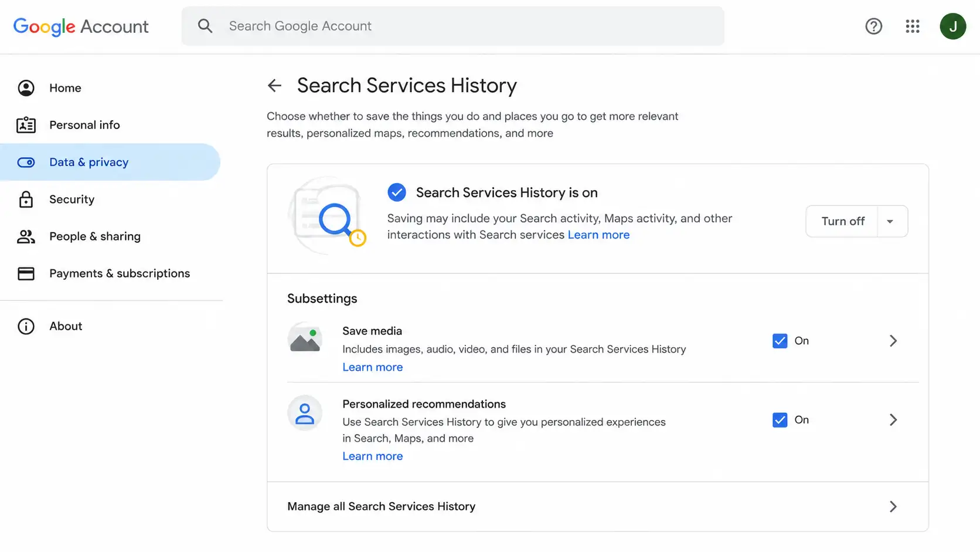
Task: Open the Home menu item
Action: 110,88
